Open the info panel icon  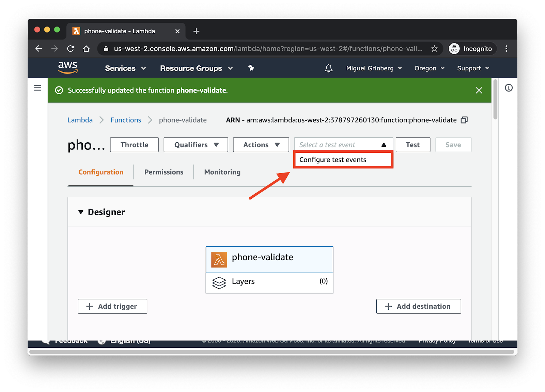509,88
